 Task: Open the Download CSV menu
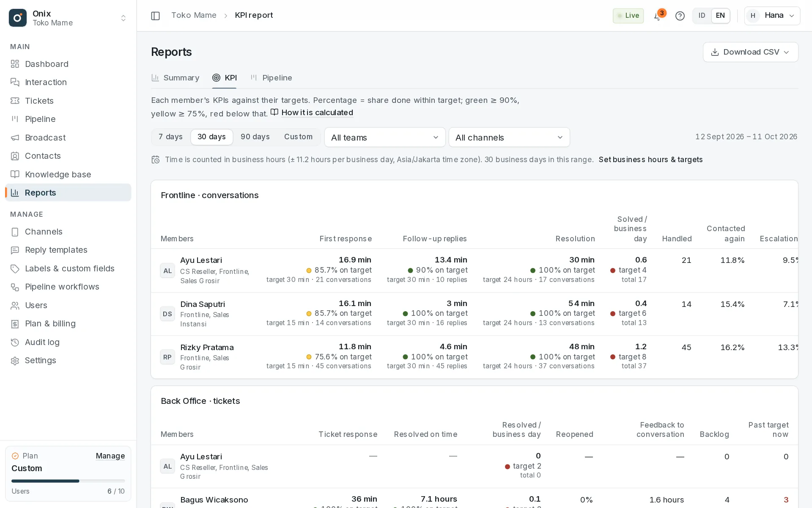coord(750,52)
